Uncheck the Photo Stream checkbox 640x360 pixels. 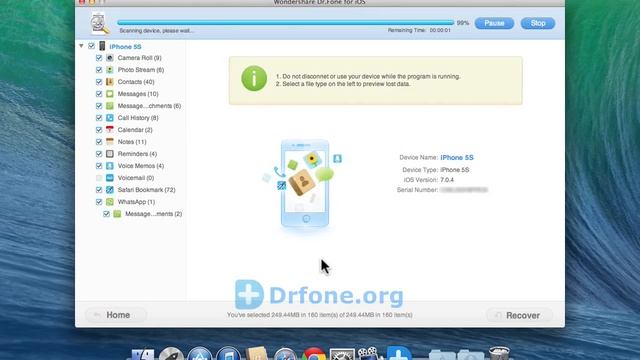[x=99, y=70]
